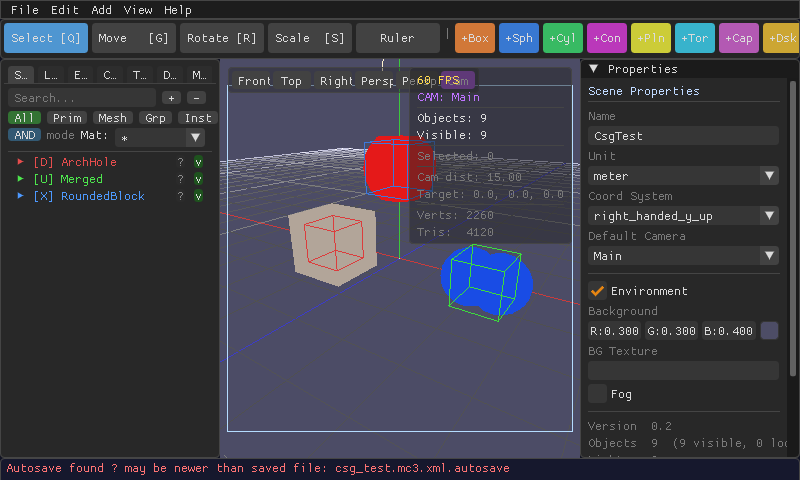Open the File menu
This screenshot has height=480, width=800.
[24, 10]
